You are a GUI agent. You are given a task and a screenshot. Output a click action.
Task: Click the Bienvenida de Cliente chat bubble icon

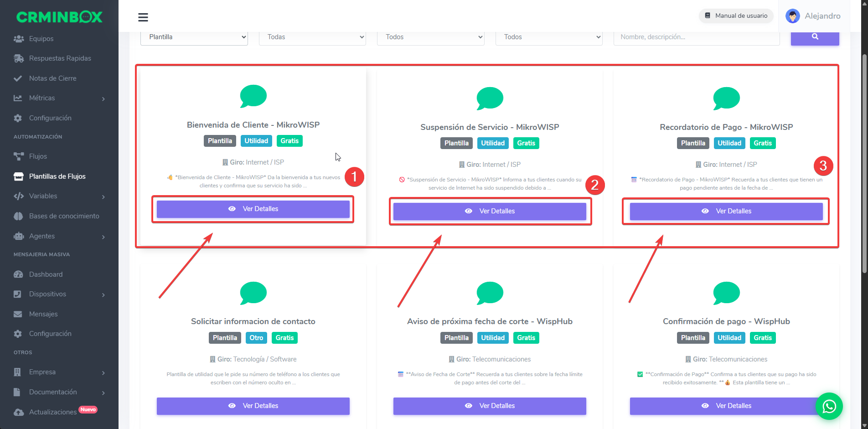pyautogui.click(x=253, y=96)
